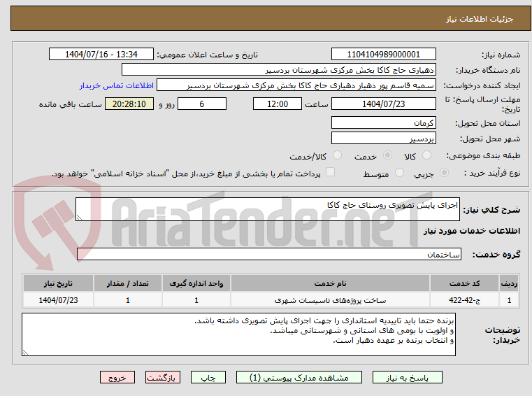This screenshot has height=396, width=532.
Task: Click resize handle of توضیحات خریدار box
Action: 25,352
